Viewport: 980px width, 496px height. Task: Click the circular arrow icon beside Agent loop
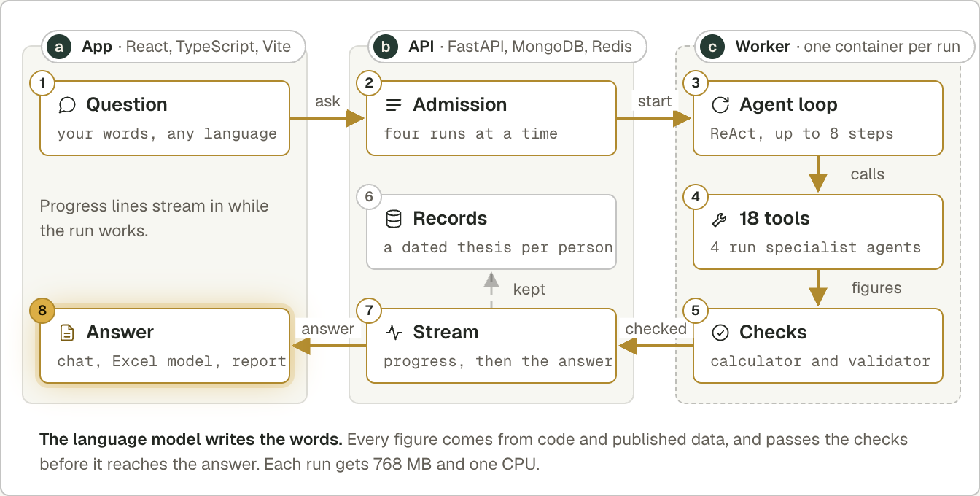[x=720, y=105]
